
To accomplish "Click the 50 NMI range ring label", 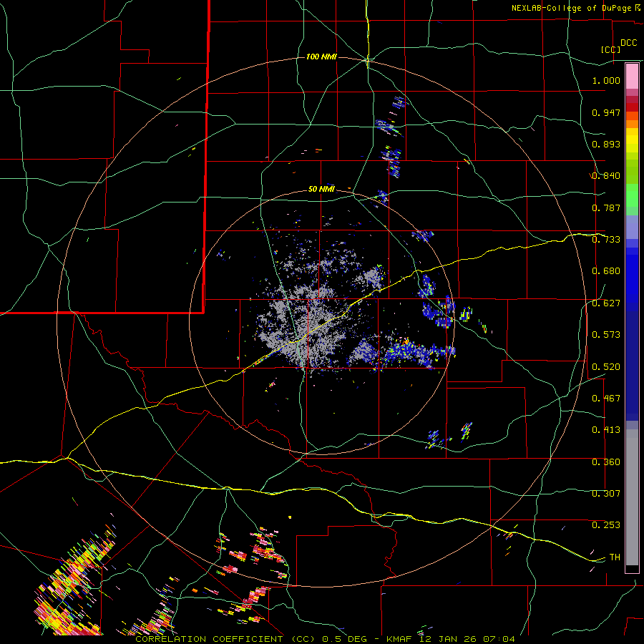I will click(321, 188).
